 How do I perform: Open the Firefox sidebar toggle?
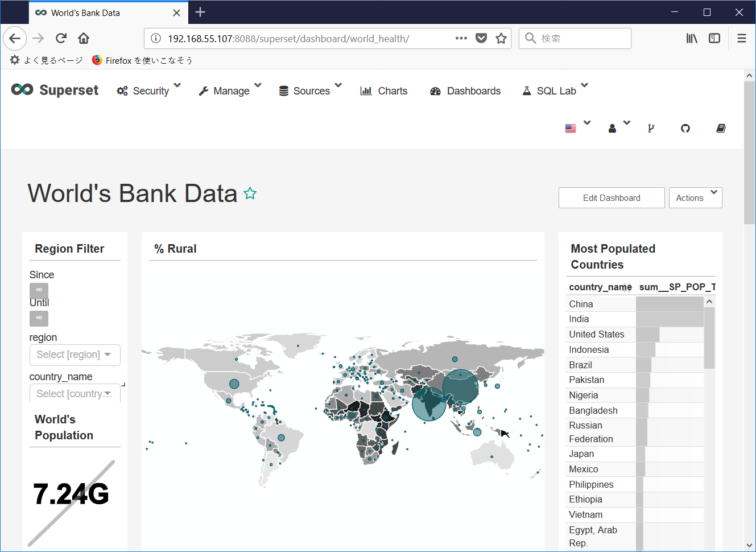click(714, 38)
